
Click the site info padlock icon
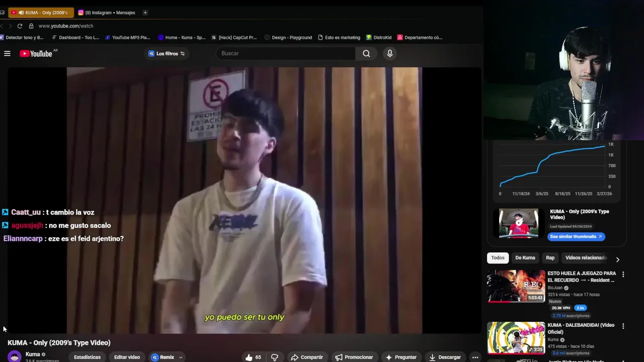(31, 26)
